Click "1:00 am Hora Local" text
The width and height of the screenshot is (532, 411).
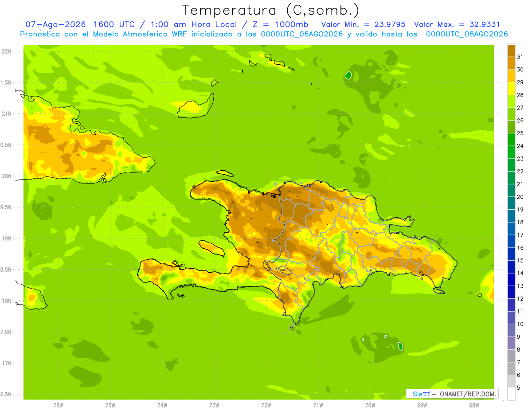click(x=194, y=24)
